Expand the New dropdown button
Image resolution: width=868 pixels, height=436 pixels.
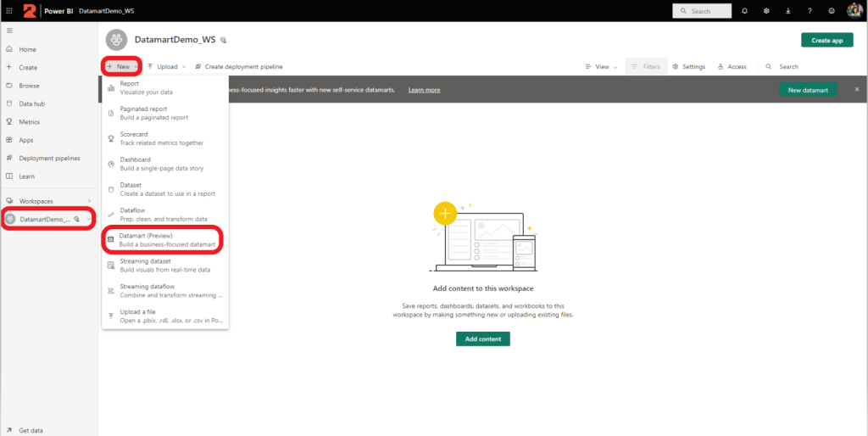click(121, 66)
